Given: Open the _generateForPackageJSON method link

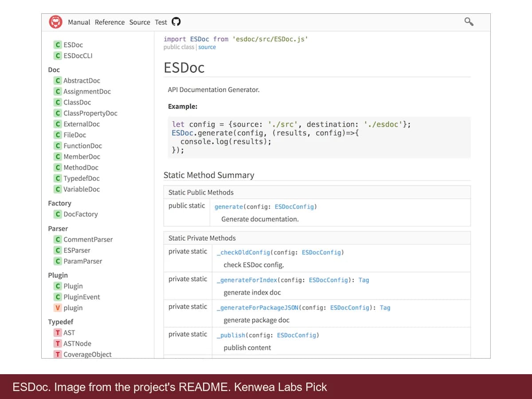Looking at the screenshot, I should (258, 308).
